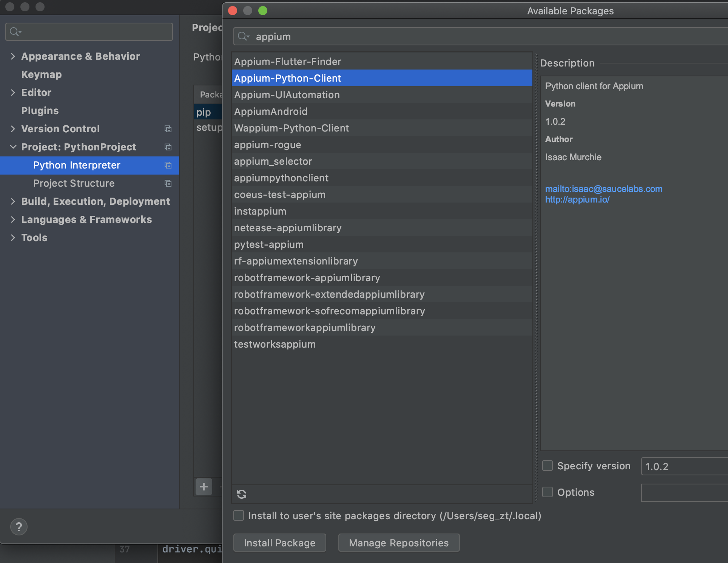Select setuptools row in interpreter packages table
The width and height of the screenshot is (728, 563).
tap(208, 127)
